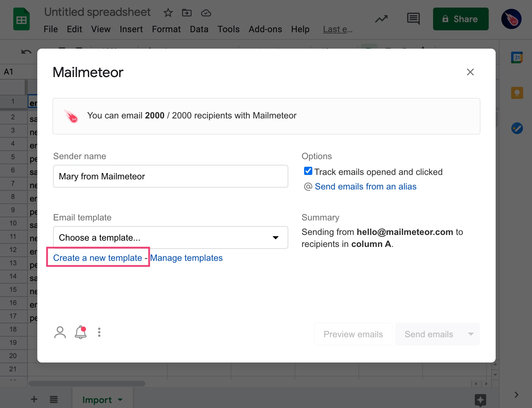Open the Import sheet tab menu arrow
Viewport: 532px width, 408px height.
click(x=120, y=400)
